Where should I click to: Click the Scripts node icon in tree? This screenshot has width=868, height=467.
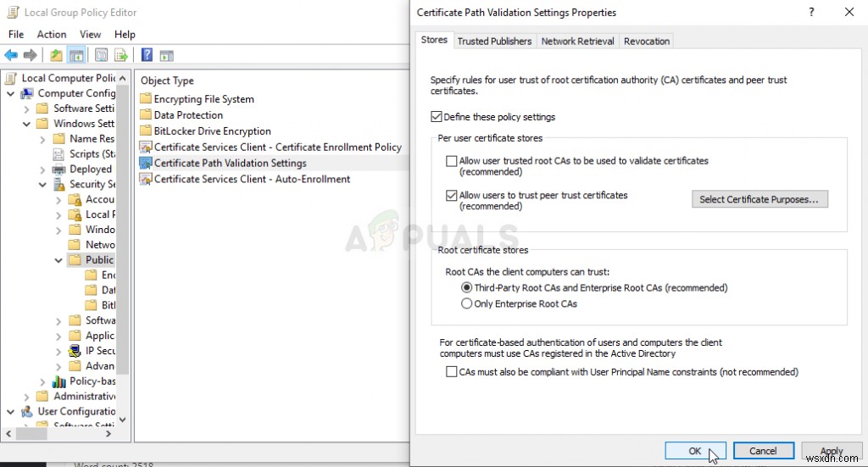point(58,153)
